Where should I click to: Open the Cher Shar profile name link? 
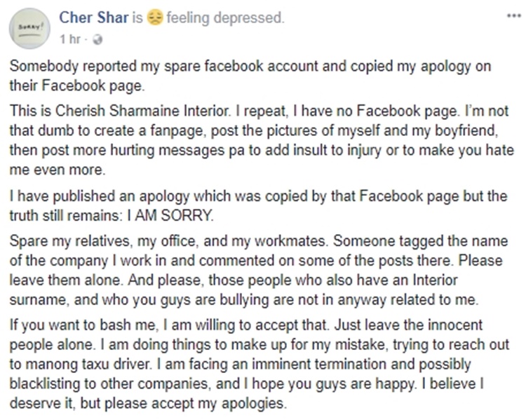coord(93,18)
